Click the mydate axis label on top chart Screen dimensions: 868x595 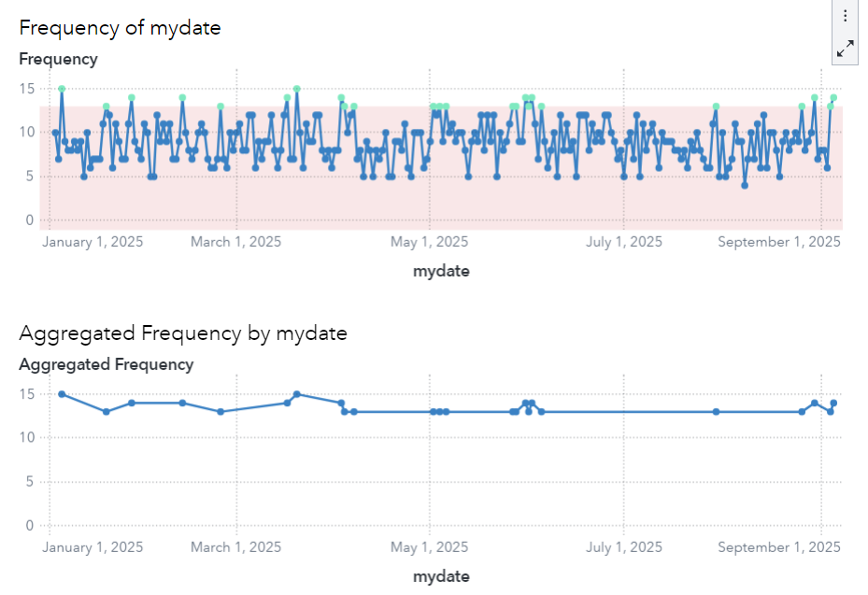(x=440, y=271)
